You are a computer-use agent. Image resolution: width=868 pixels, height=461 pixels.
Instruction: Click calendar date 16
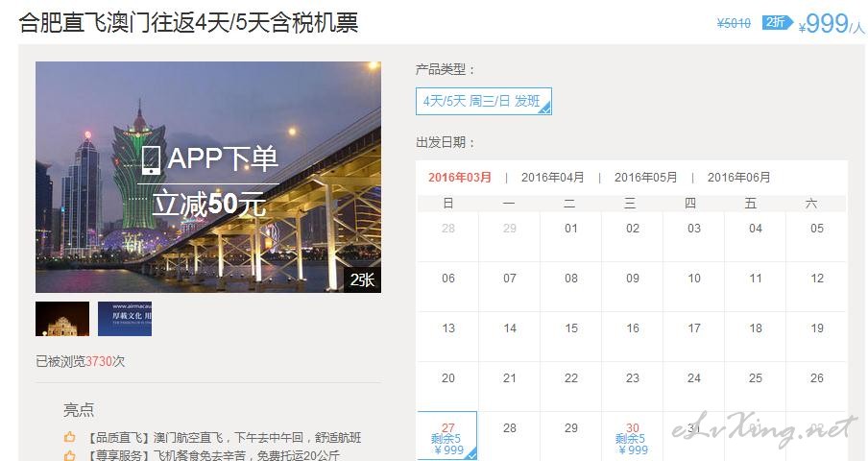click(632, 328)
